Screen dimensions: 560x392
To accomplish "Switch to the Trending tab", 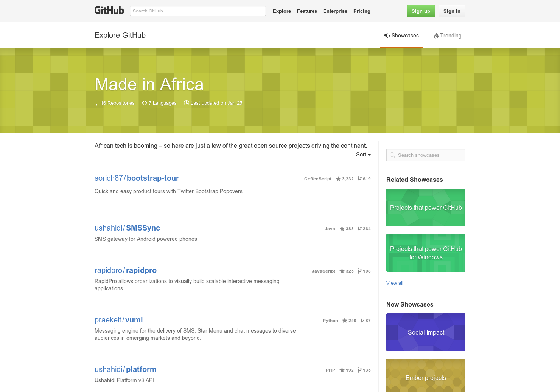I will (x=448, y=36).
